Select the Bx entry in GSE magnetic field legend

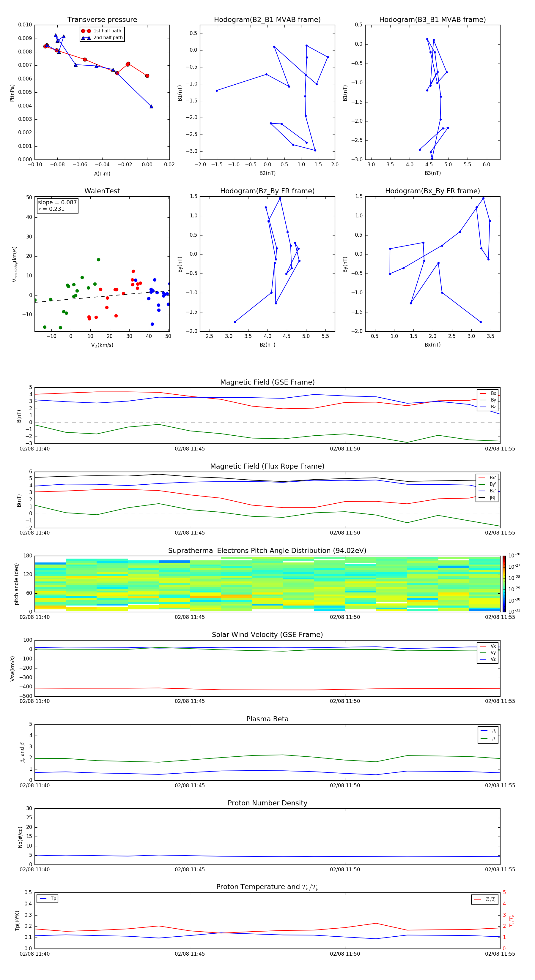tap(488, 393)
